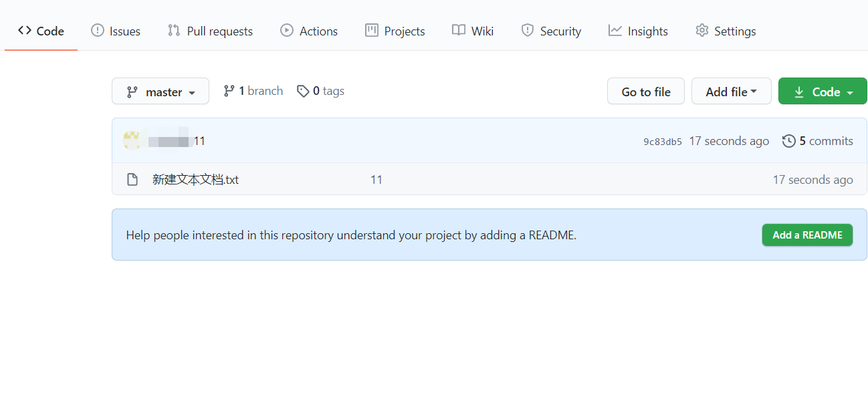
Task: Expand the master branch dropdown
Action: [160, 92]
